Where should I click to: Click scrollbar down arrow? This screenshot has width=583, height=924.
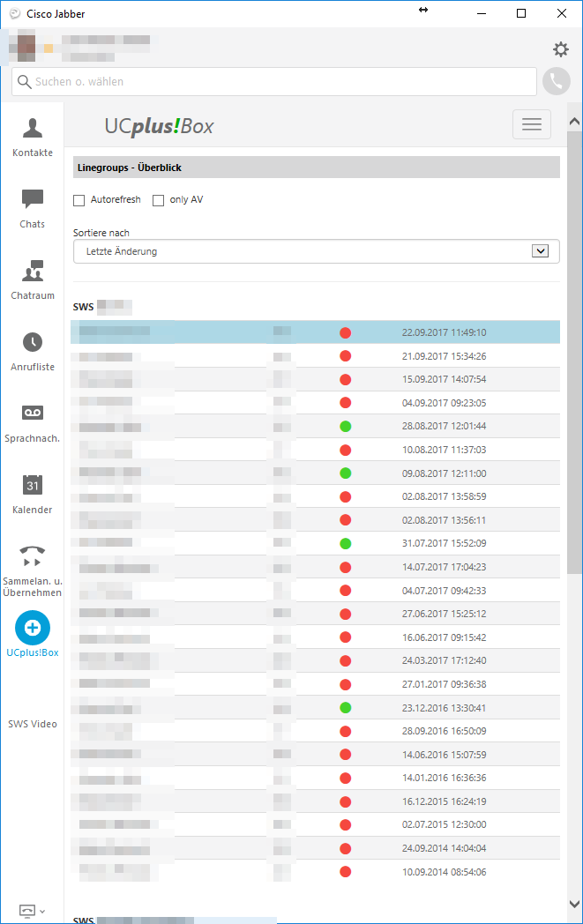575,904
